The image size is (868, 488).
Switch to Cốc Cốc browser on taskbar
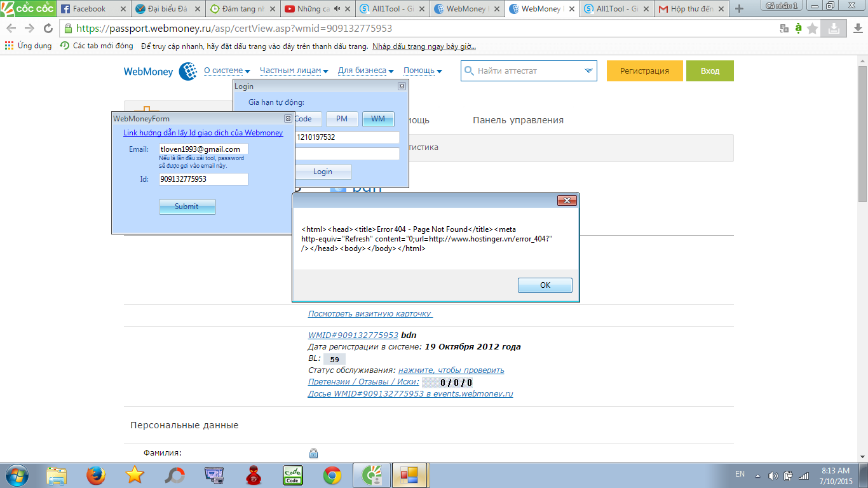tap(371, 475)
